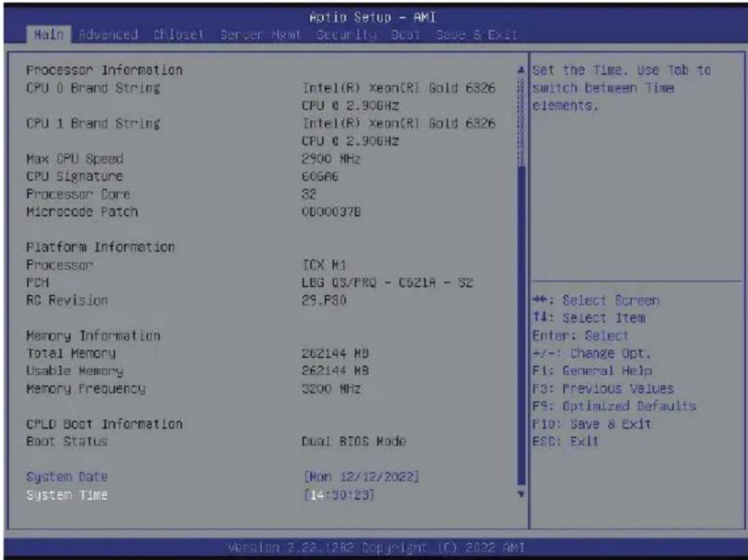Open the Boot tab
This screenshot has width=748, height=560.
click(x=406, y=34)
